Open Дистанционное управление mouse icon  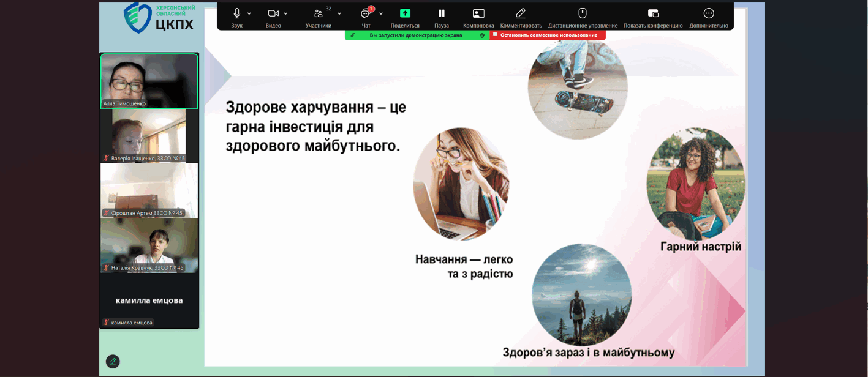pyautogui.click(x=583, y=13)
